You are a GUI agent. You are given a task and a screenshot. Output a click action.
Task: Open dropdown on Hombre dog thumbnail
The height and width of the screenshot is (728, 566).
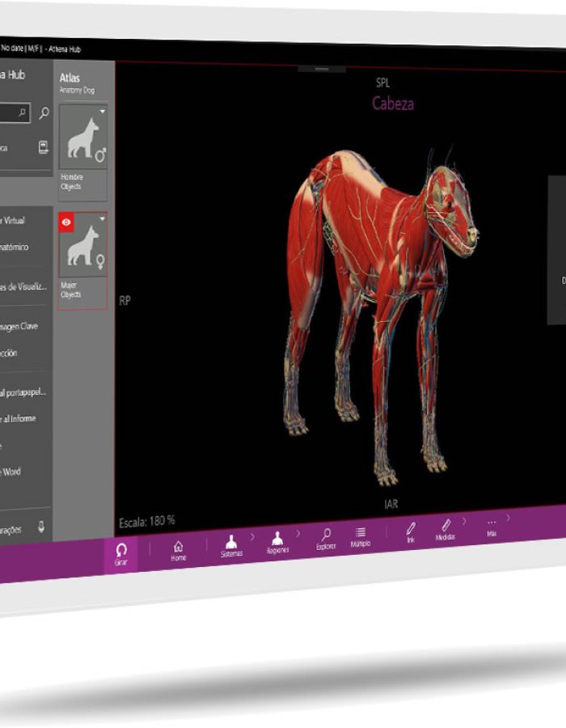103,112
